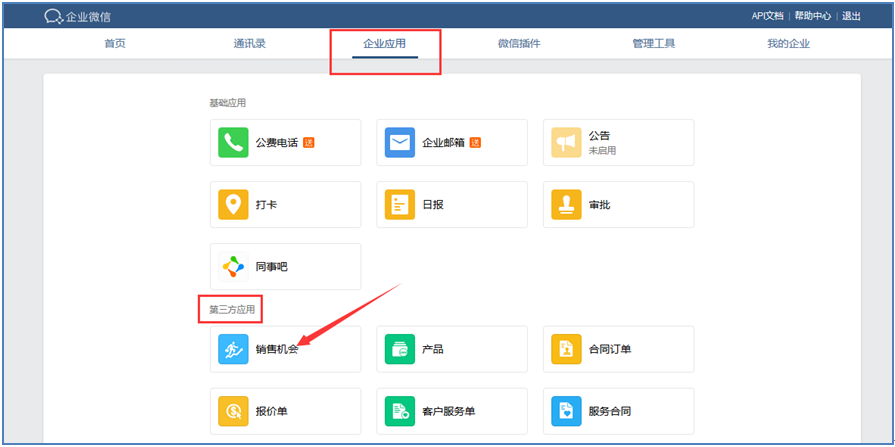Open the 日报 daily report icon
895x447 pixels.
400,205
